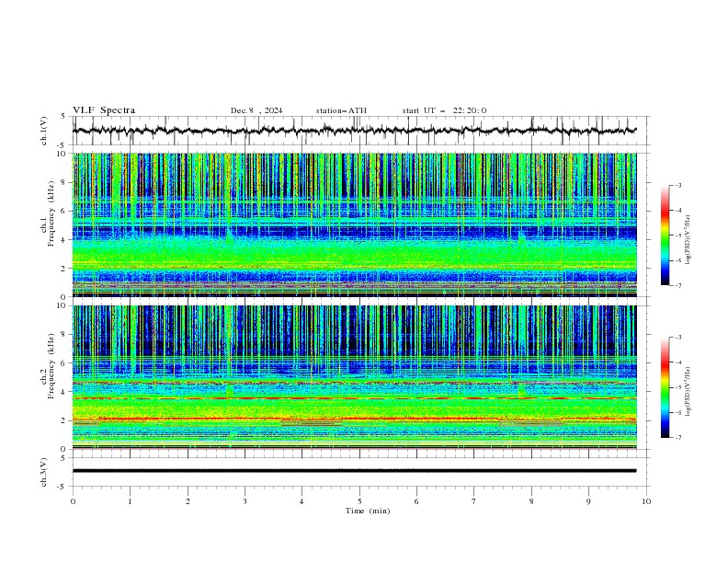Image resolution: width=728 pixels, height=563 pixels.
Task: Click the "7" minute tick label
Action: click(474, 501)
